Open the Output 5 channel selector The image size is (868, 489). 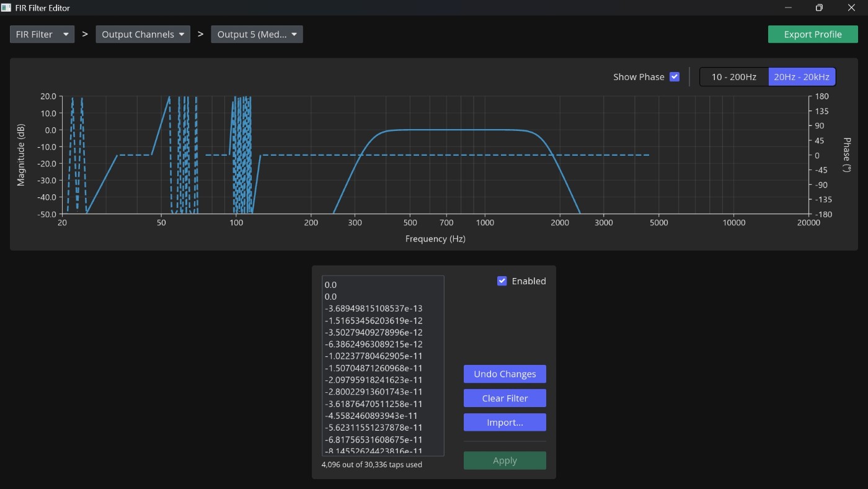[x=257, y=34]
